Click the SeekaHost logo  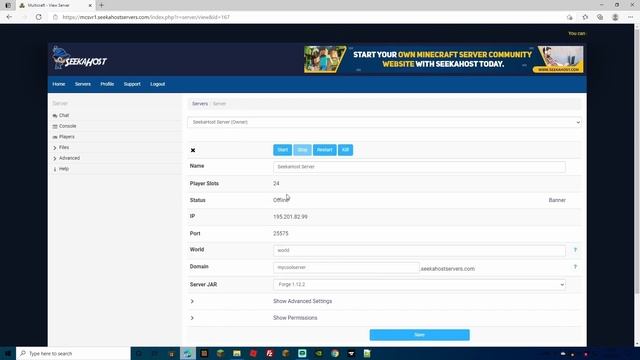click(80, 58)
